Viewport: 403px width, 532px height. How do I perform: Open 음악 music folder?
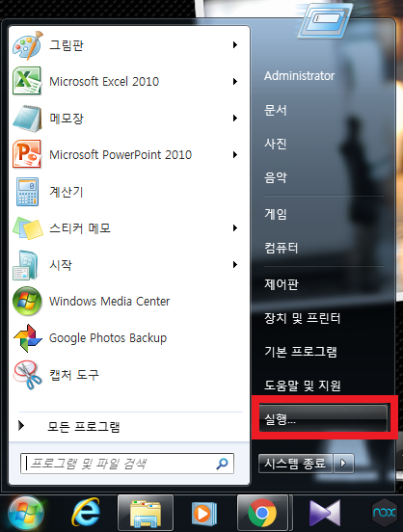tap(276, 177)
